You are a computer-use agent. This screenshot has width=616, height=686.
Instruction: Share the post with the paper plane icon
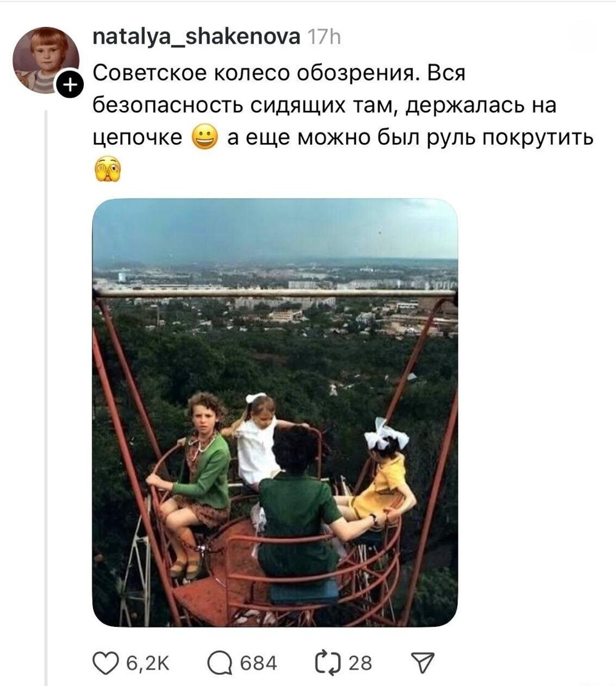pos(423,663)
